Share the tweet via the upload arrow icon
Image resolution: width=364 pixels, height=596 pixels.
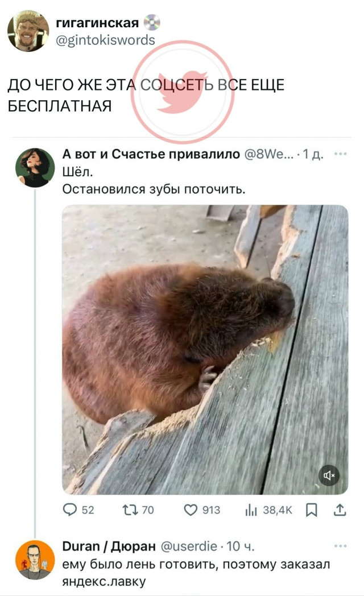340,510
